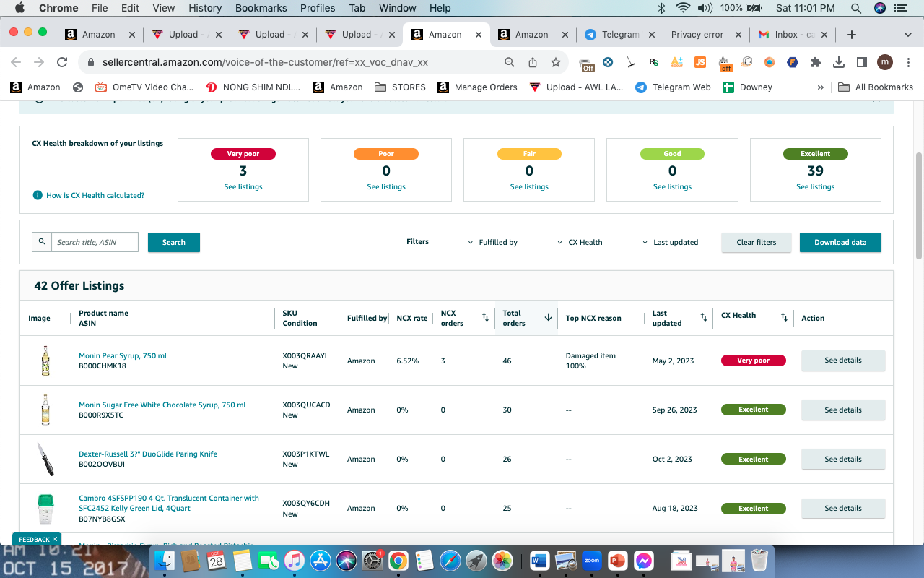The height and width of the screenshot is (578, 924).
Task: Open the All Bookmarks folder
Action: point(876,87)
